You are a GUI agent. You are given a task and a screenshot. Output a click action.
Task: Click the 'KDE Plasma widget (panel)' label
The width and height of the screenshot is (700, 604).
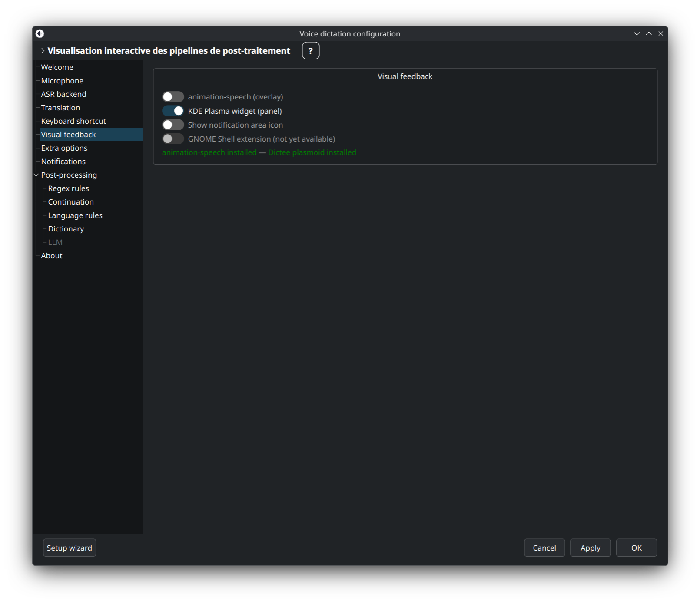pyautogui.click(x=235, y=111)
